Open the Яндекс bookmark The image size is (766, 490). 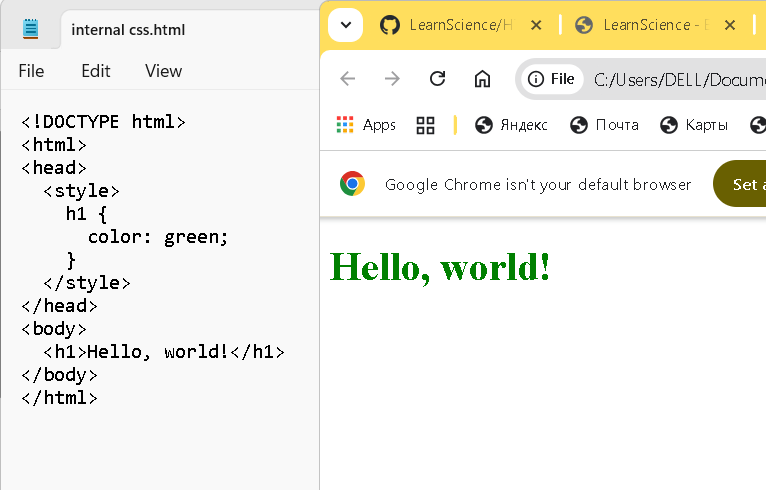[x=511, y=125]
